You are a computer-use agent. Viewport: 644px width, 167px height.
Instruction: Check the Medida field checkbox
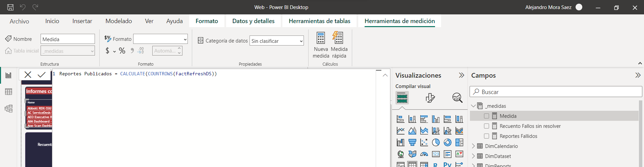486,116
